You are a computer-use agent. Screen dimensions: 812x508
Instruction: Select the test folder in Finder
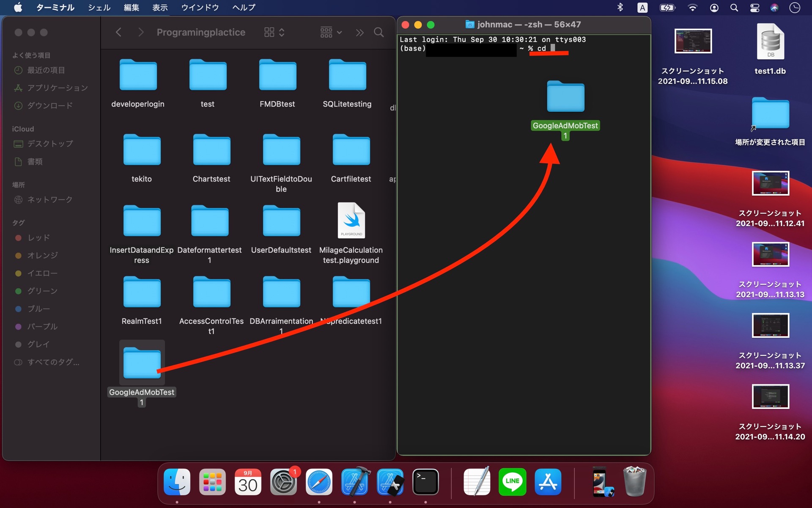(x=208, y=75)
